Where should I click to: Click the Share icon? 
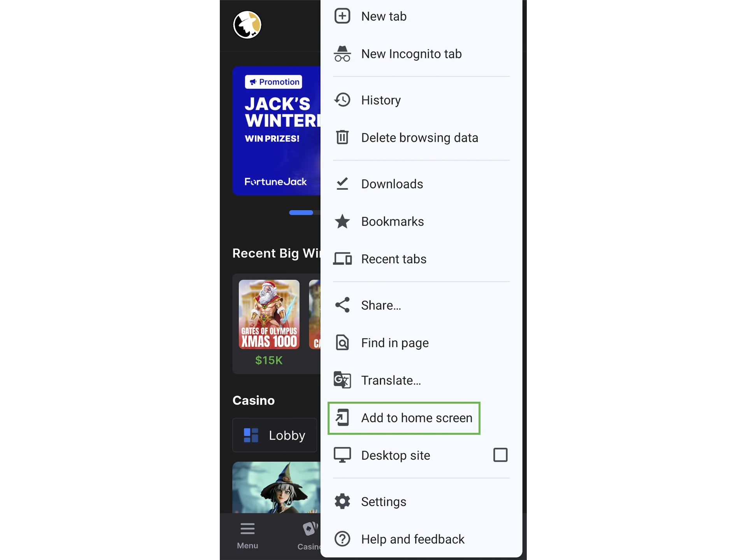click(342, 305)
